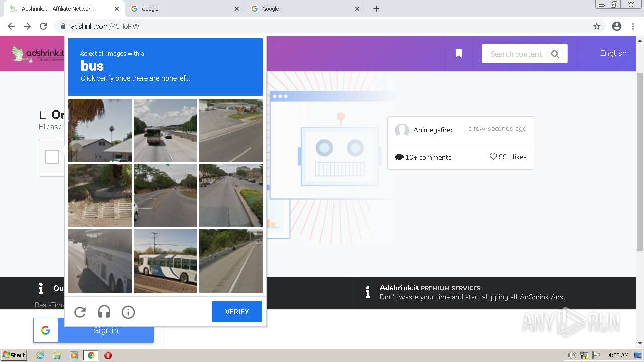Get an audio captcha challenge

point(104,312)
